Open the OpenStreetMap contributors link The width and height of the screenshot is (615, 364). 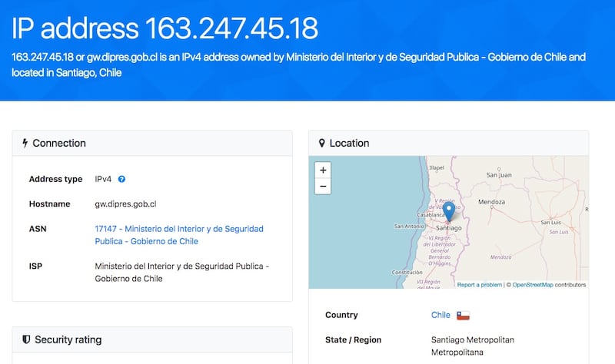click(533, 285)
